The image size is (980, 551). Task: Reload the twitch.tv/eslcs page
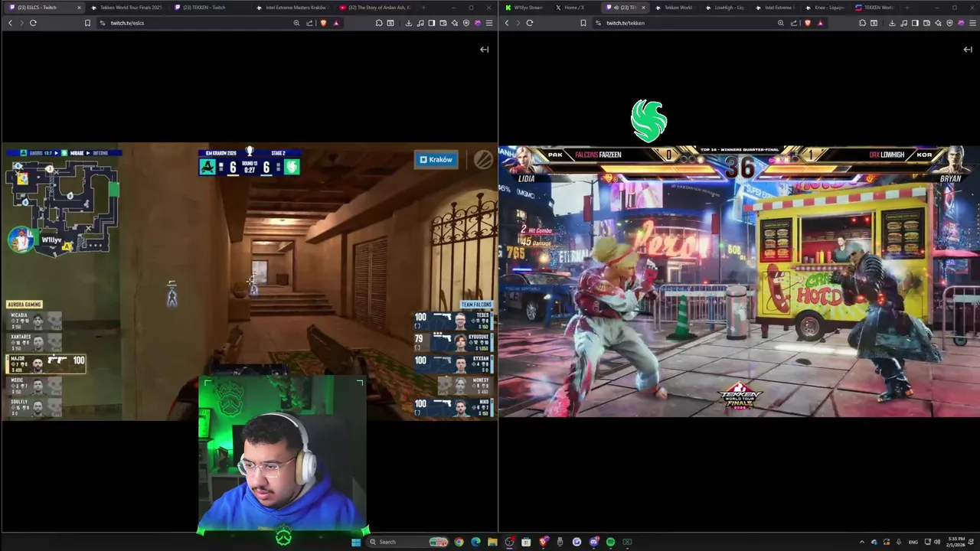pos(33,23)
